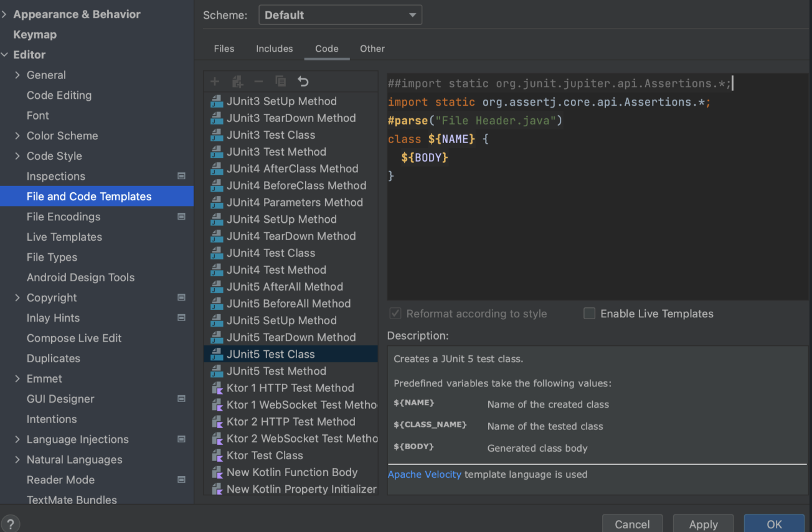Enable Live Templates checkbox

[x=589, y=314]
